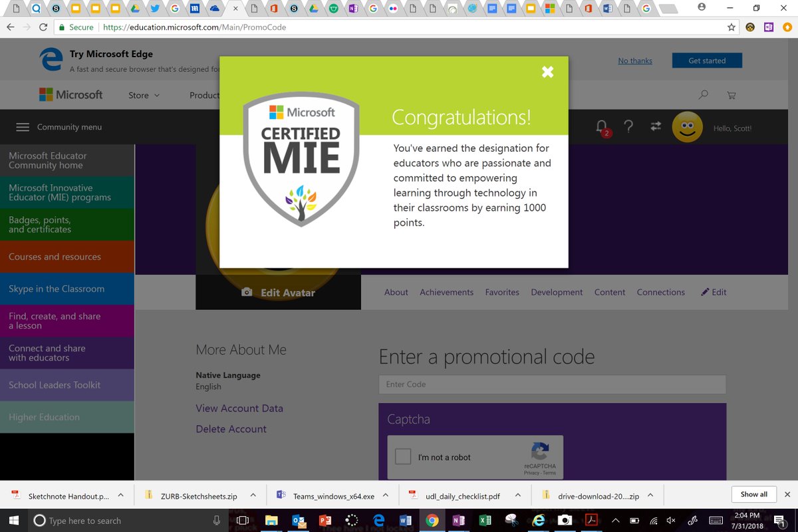798x532 pixels.
Task: Open Outlook from the taskbar
Action: [x=298, y=521]
